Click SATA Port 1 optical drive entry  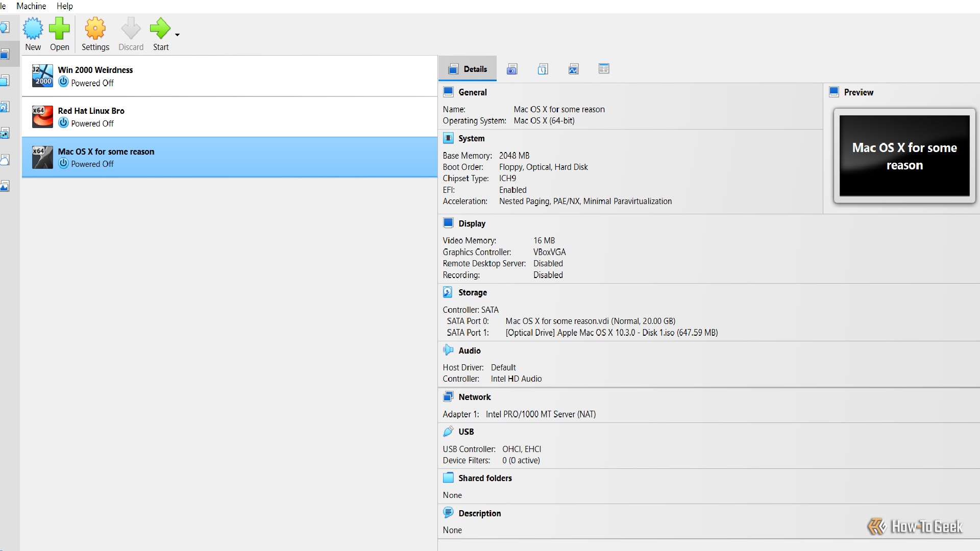[611, 333]
